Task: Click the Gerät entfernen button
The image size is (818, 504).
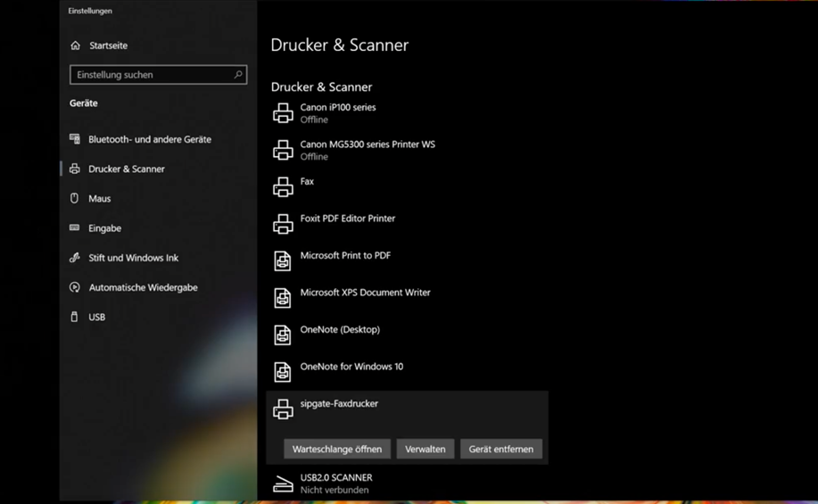Action: click(x=500, y=449)
